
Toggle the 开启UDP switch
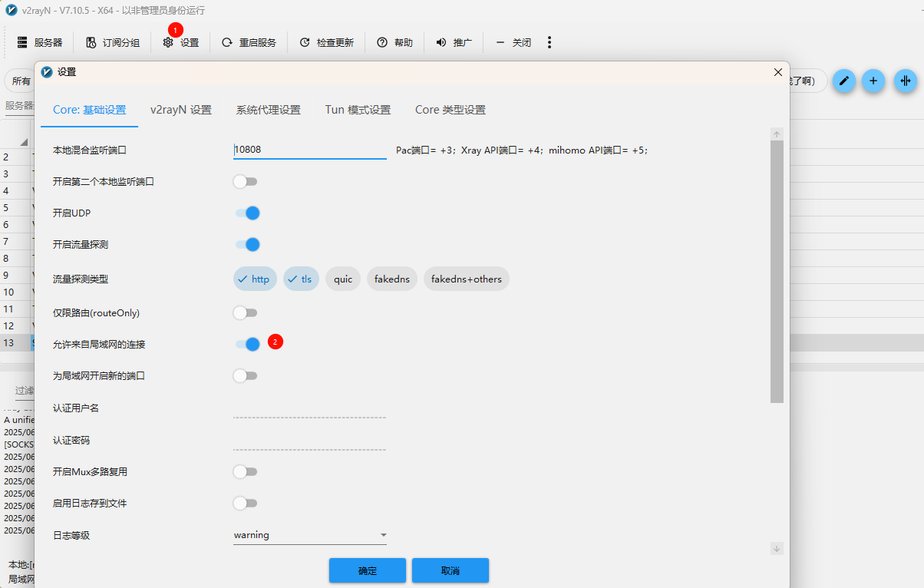(247, 213)
